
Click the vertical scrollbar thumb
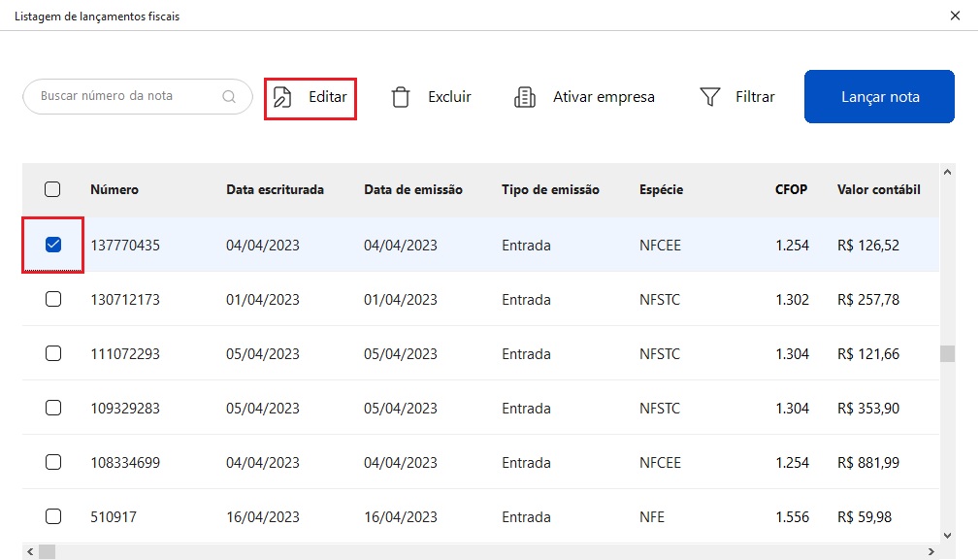948,353
